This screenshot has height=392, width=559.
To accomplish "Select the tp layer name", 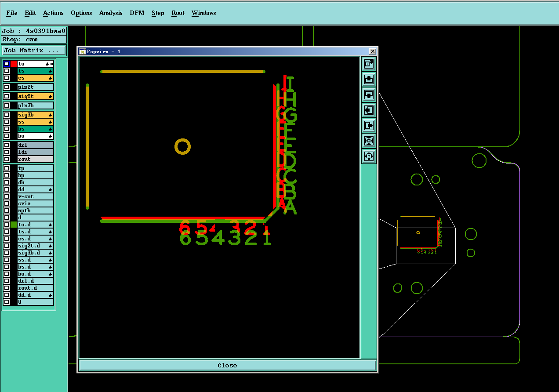I will pos(36,168).
